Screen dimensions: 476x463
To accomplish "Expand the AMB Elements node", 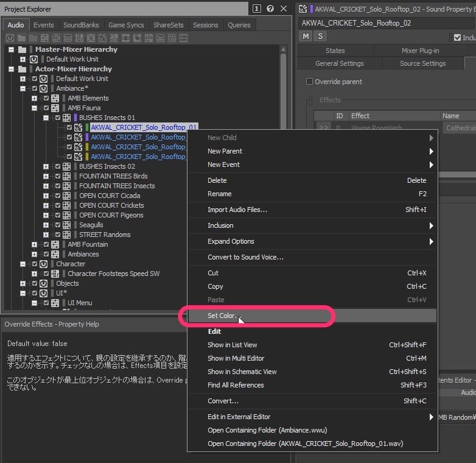I will pyautogui.click(x=34, y=98).
